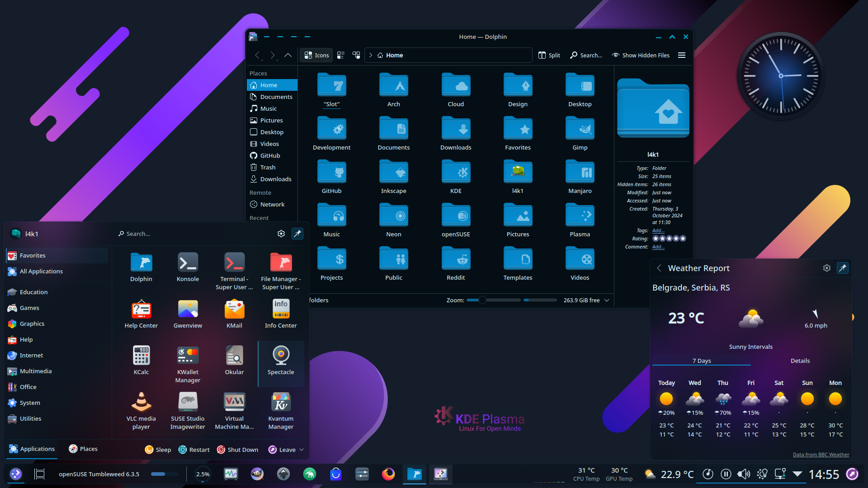Open KMail application
The height and width of the screenshot is (488, 868).
[x=234, y=314]
